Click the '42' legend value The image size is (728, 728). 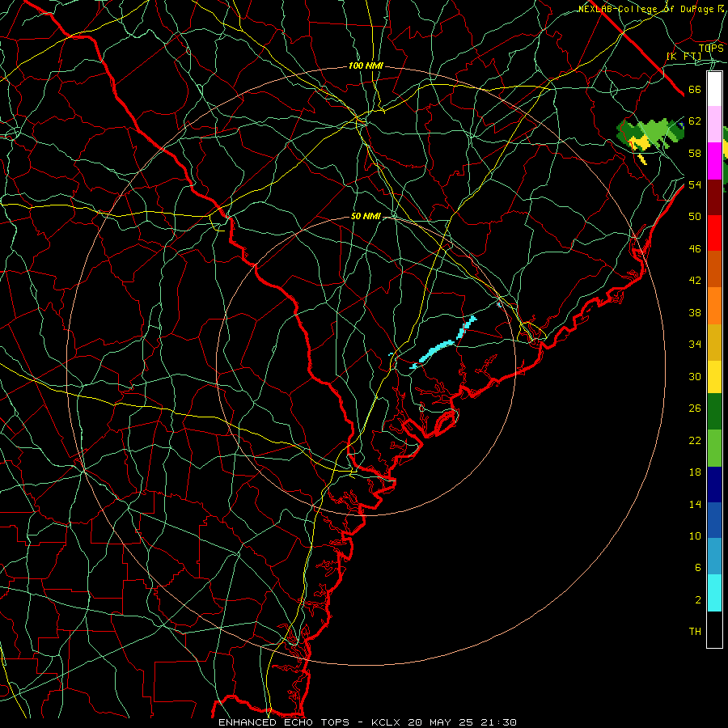(x=695, y=280)
